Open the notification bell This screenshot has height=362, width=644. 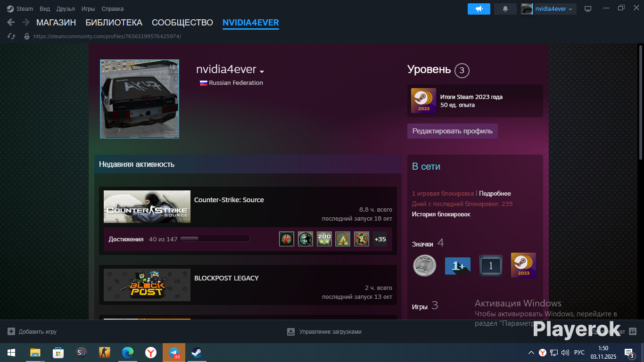(x=505, y=9)
